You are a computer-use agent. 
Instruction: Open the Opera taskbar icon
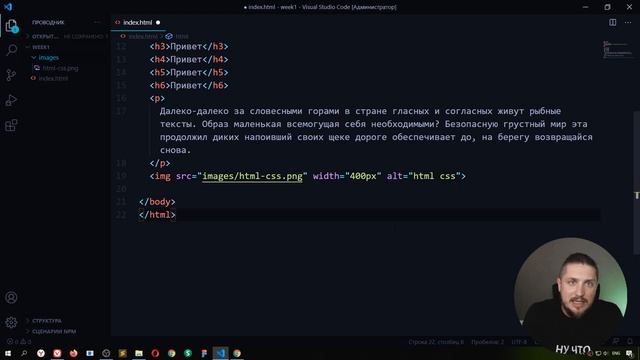pos(155,353)
